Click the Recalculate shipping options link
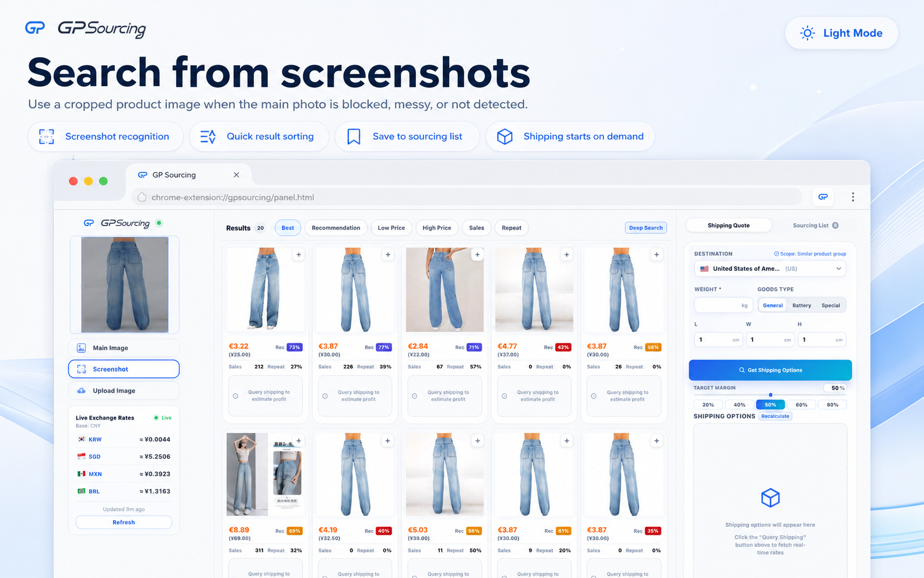The image size is (924, 578). point(775,416)
